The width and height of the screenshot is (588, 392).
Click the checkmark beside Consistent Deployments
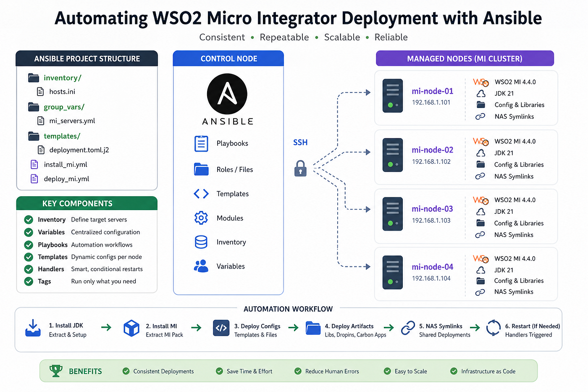click(126, 371)
